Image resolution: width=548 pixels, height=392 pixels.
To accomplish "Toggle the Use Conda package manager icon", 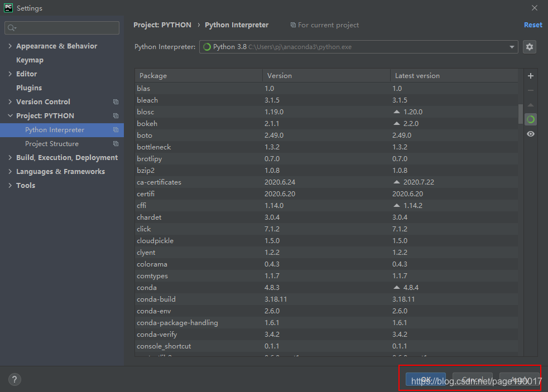I will (531, 119).
